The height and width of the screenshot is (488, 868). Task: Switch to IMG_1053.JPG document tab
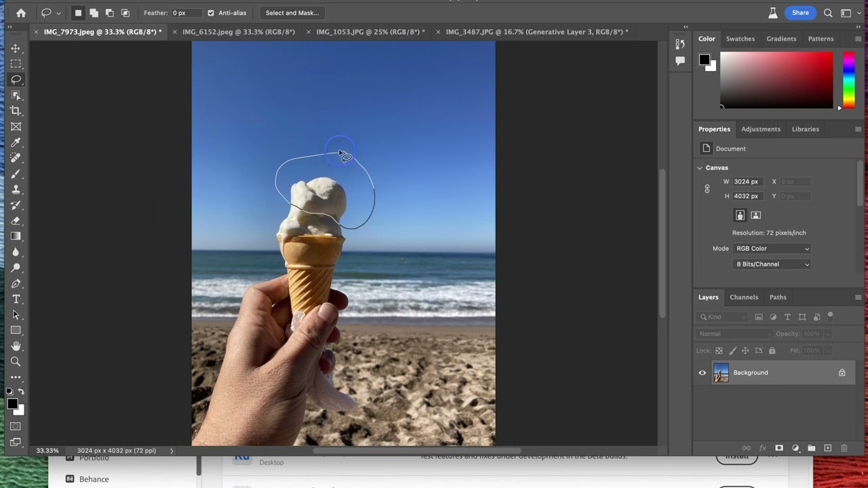(370, 32)
